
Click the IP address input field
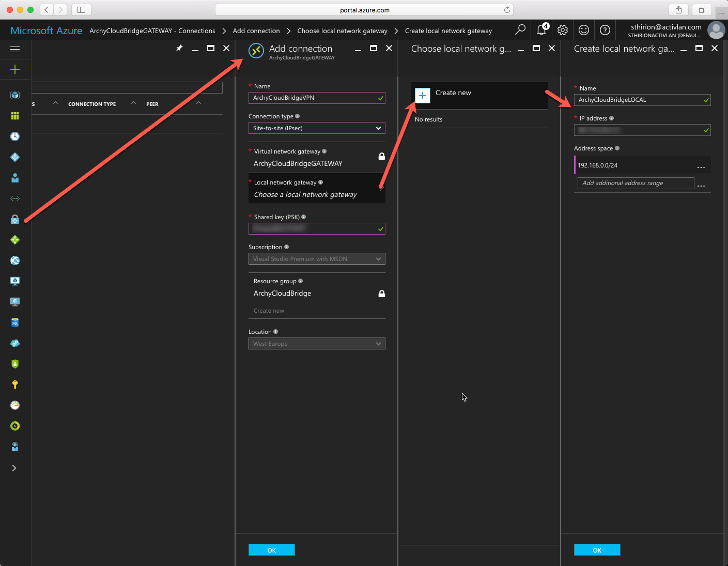click(x=642, y=130)
